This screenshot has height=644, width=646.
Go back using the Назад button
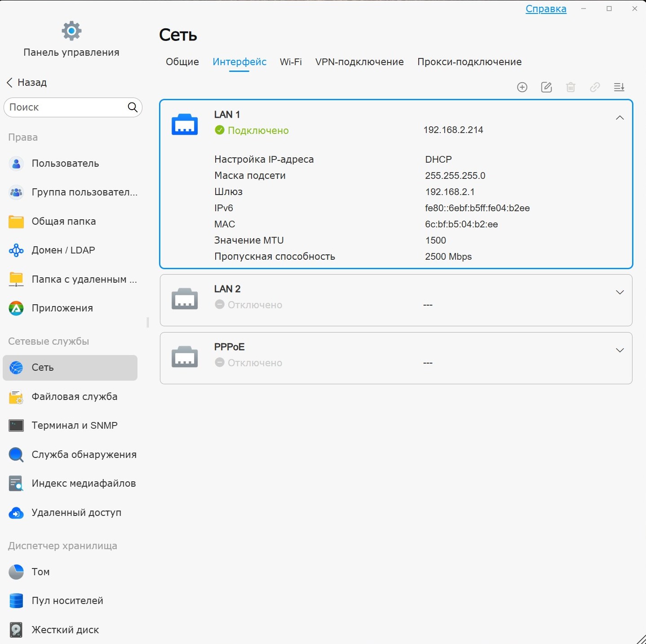click(27, 82)
